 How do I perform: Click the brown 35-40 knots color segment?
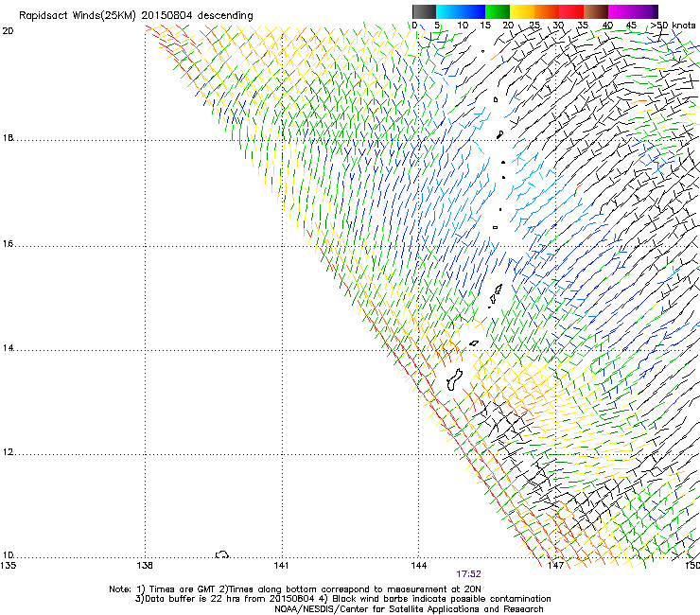click(x=596, y=11)
